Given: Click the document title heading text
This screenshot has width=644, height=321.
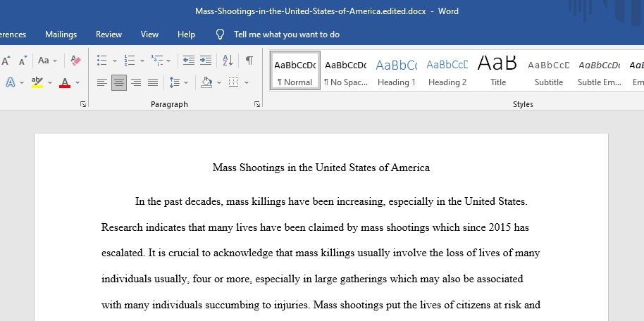Looking at the screenshot, I should [x=321, y=168].
